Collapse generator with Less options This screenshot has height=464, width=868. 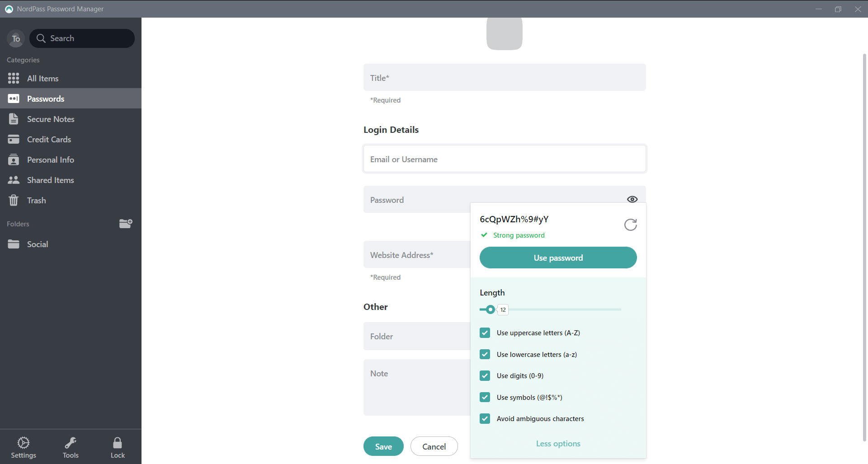pyautogui.click(x=558, y=444)
